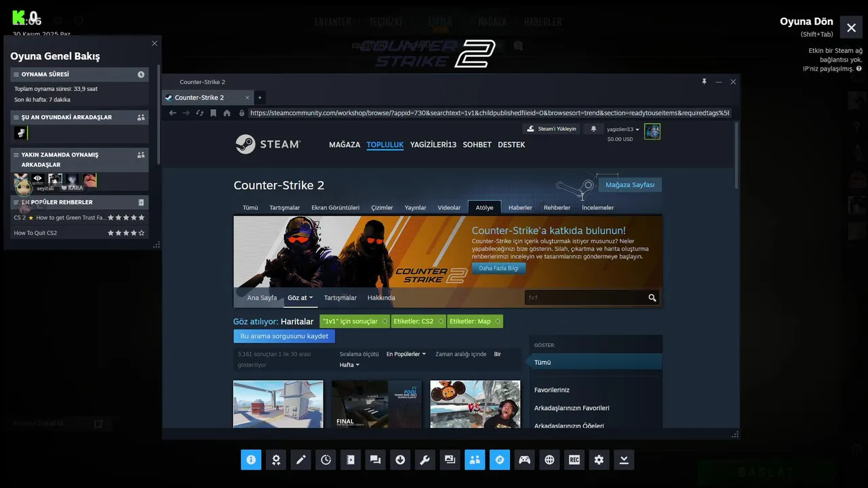Go forward in the overlay browser
Viewport: 868px width, 488px height.
pos(186,113)
